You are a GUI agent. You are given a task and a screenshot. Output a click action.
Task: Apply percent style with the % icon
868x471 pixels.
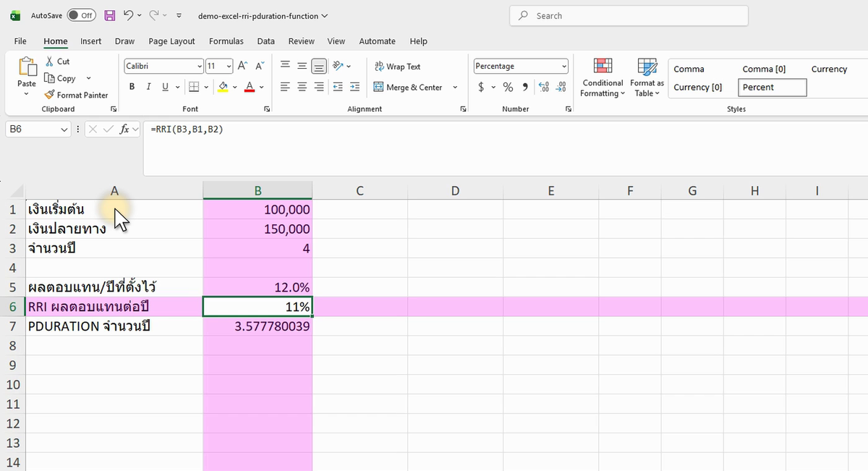click(508, 87)
